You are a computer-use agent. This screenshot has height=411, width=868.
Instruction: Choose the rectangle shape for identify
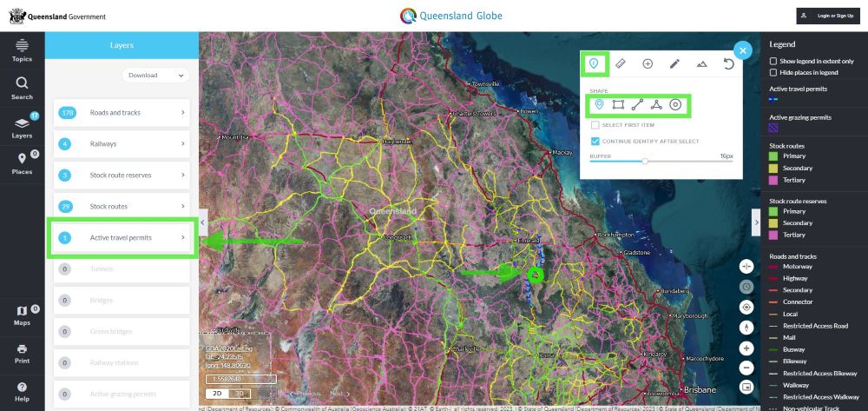pyautogui.click(x=617, y=105)
